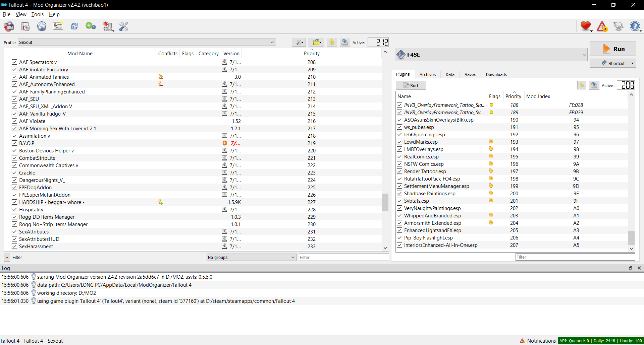This screenshot has height=345, width=644.
Task: Disable the AAF Violate Purgatory mod checkbox
Action: point(14,69)
